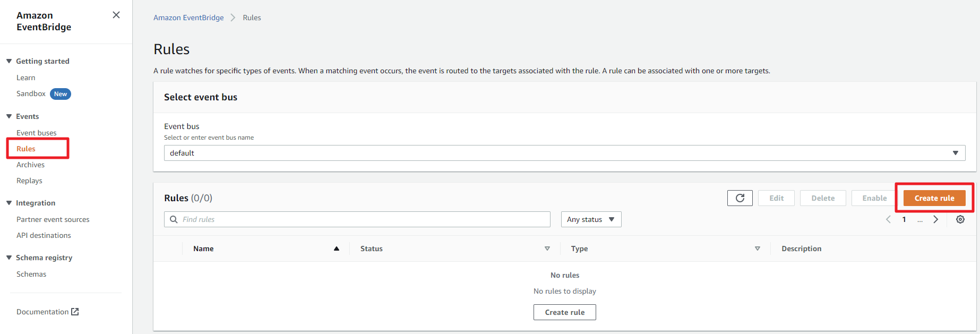Image resolution: width=980 pixels, height=334 pixels.
Task: Close the Amazon EventBridge side panel
Action: (x=116, y=15)
